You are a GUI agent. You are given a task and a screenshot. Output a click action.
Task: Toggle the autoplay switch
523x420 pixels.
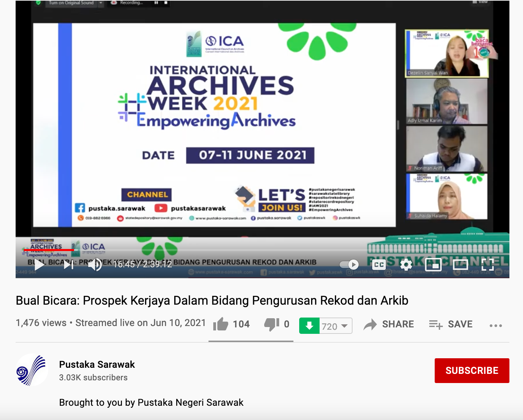click(349, 264)
